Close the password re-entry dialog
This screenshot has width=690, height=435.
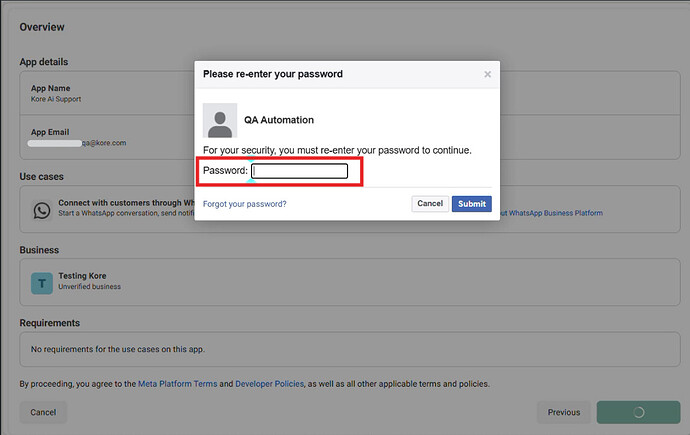tap(488, 74)
